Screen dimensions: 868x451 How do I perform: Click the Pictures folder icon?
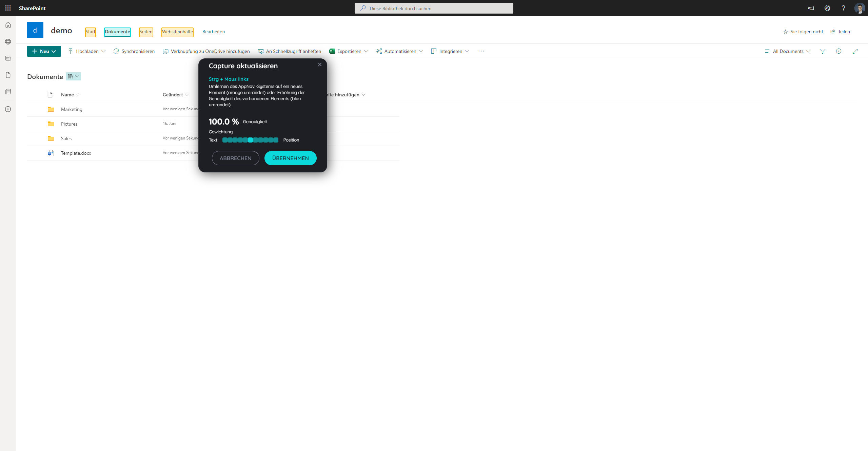click(51, 124)
